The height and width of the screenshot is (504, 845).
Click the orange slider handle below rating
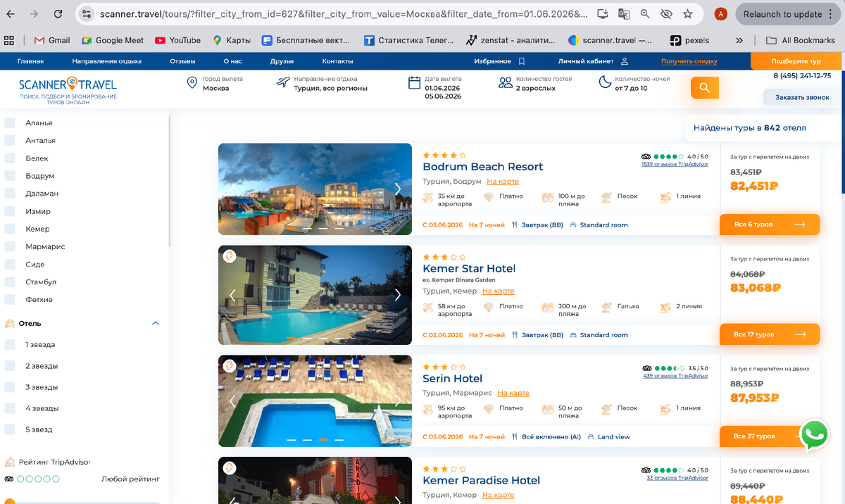(10, 501)
